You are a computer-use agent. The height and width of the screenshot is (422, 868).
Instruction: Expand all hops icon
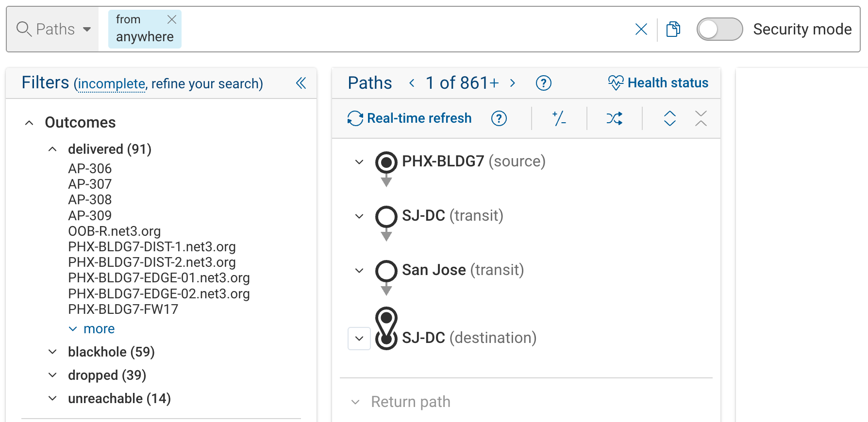click(670, 118)
